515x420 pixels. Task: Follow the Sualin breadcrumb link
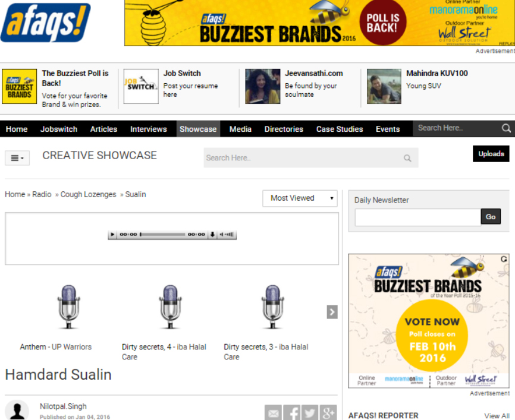click(x=136, y=194)
